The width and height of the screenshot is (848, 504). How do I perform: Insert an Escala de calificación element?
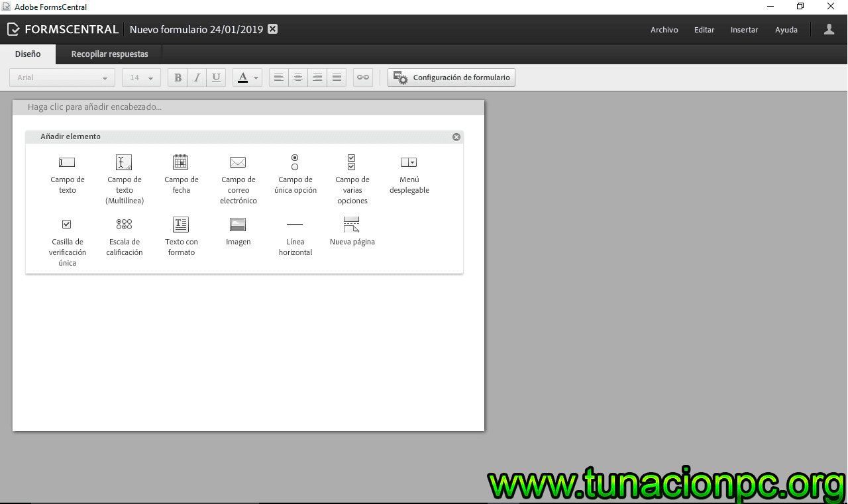124,237
